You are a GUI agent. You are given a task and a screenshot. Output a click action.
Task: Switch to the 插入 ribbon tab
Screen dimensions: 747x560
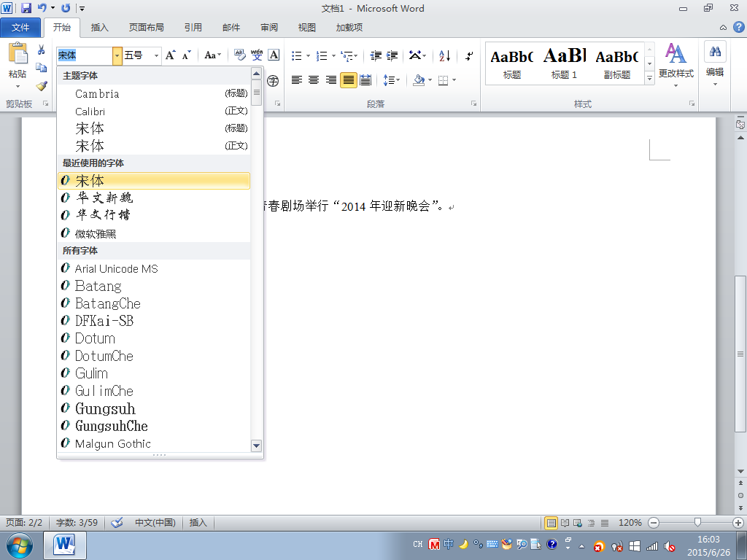(99, 28)
